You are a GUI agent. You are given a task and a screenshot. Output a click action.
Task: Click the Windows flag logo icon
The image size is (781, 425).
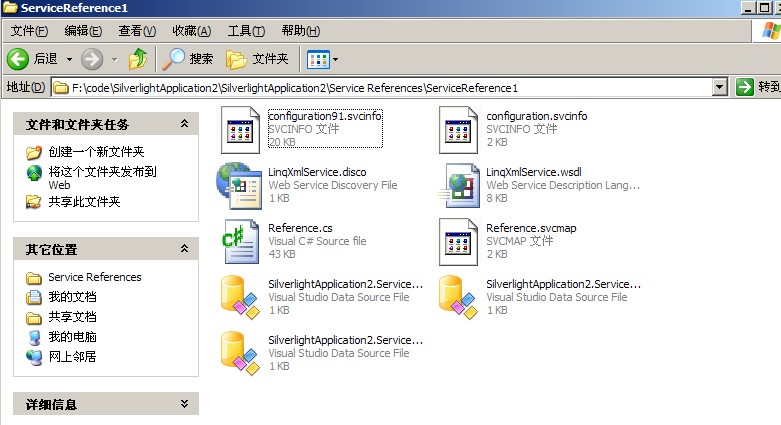point(771,31)
